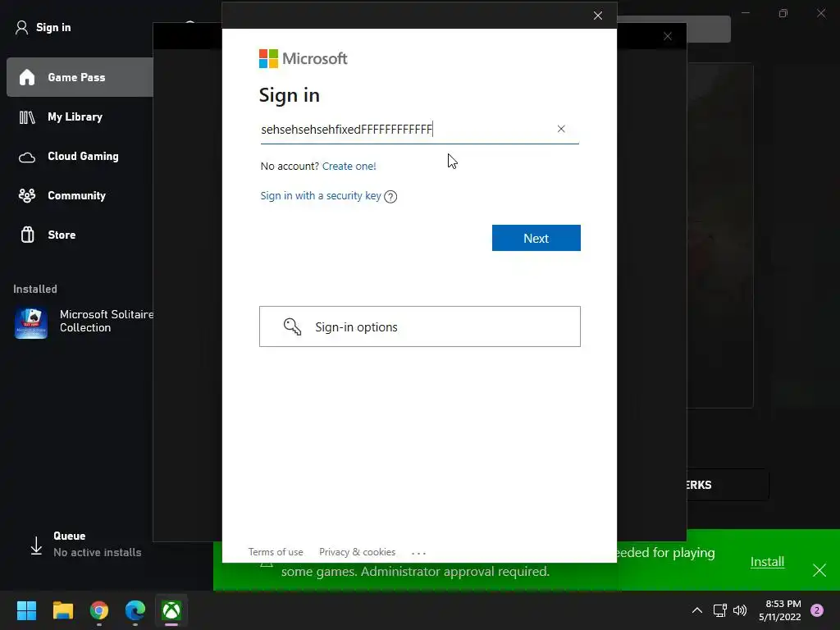
Task: Open the more options ellipsis in footer
Action: [418, 553]
